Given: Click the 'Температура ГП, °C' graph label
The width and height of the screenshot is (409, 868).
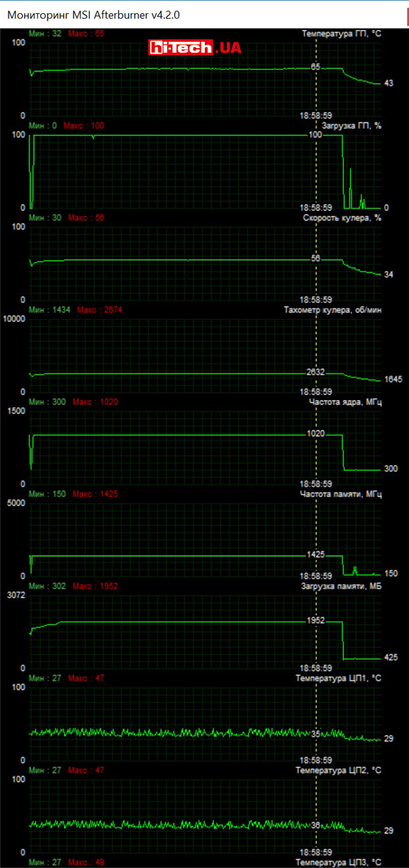Looking at the screenshot, I should (341, 33).
